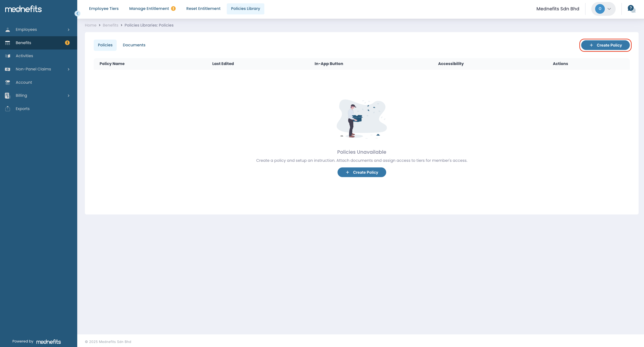Open Manage Entitlement tab
Viewport: 644px width, 347px height.
[152, 9]
